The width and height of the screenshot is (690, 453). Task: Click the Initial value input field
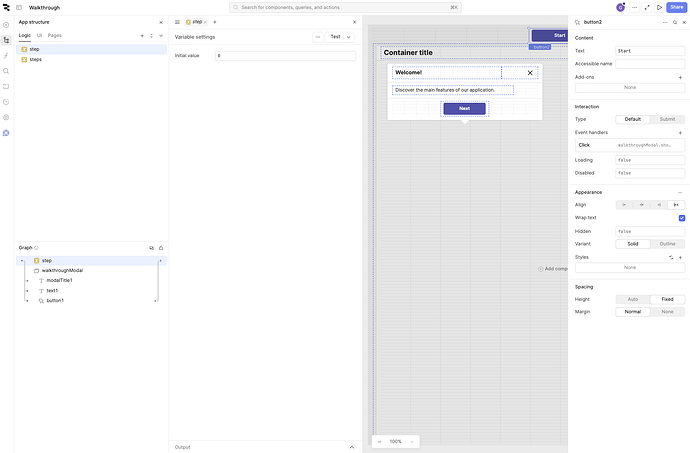click(x=285, y=56)
